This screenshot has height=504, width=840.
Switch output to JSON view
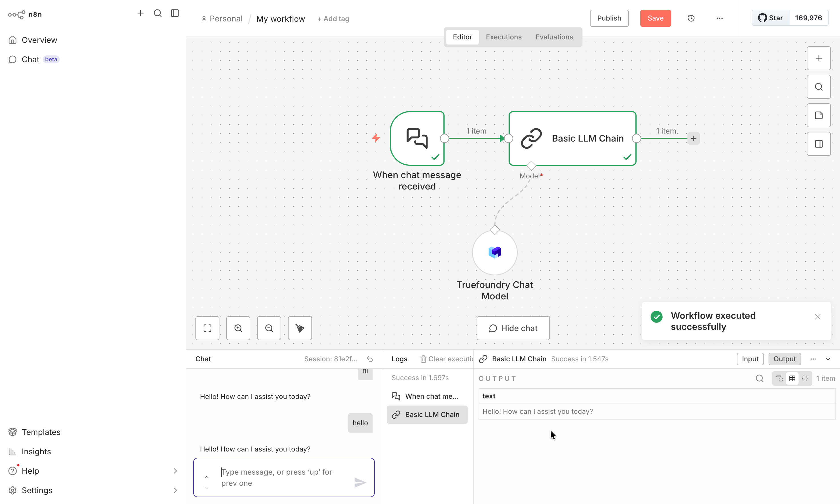click(x=805, y=378)
